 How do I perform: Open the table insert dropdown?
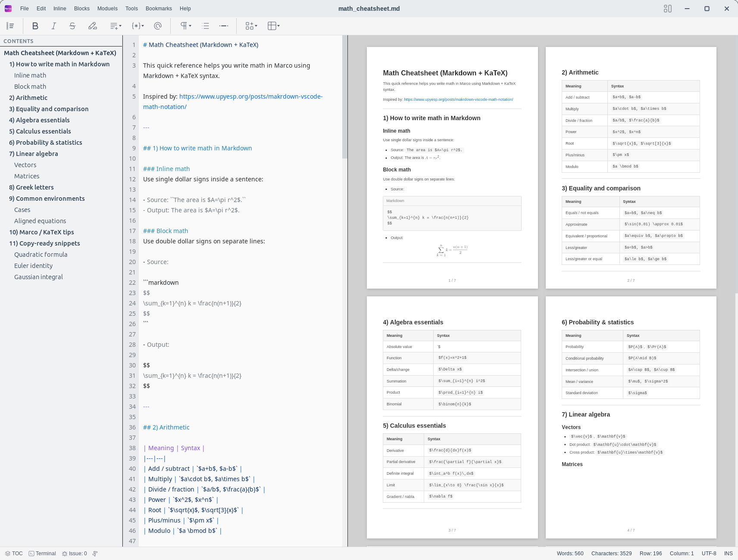pos(274,26)
